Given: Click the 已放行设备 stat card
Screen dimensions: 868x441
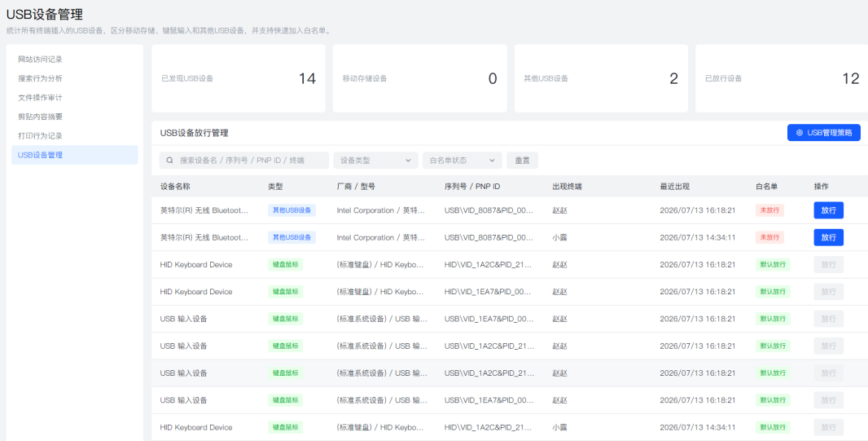Looking at the screenshot, I should click(x=782, y=78).
